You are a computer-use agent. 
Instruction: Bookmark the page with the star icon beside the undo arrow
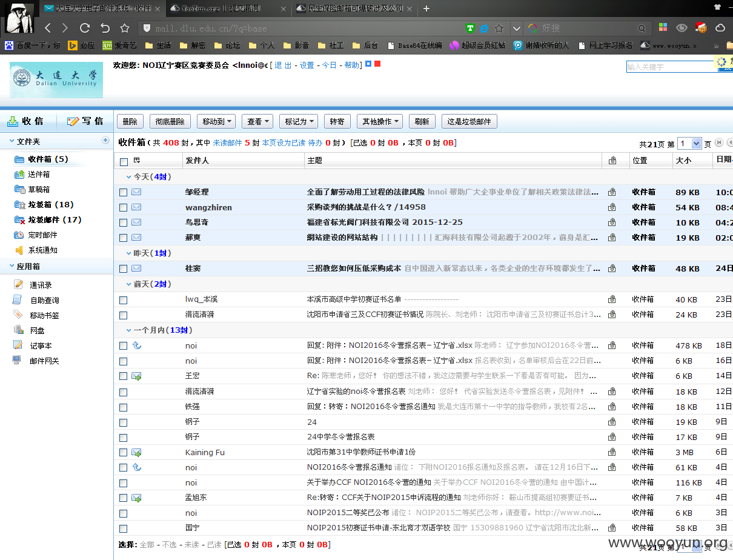125,28
